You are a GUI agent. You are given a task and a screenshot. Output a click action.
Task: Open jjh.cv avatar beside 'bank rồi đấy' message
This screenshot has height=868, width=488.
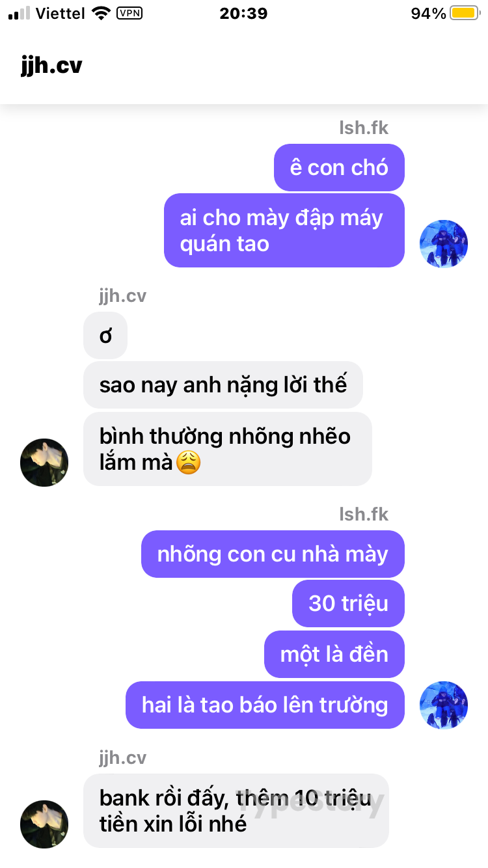pyautogui.click(x=44, y=824)
